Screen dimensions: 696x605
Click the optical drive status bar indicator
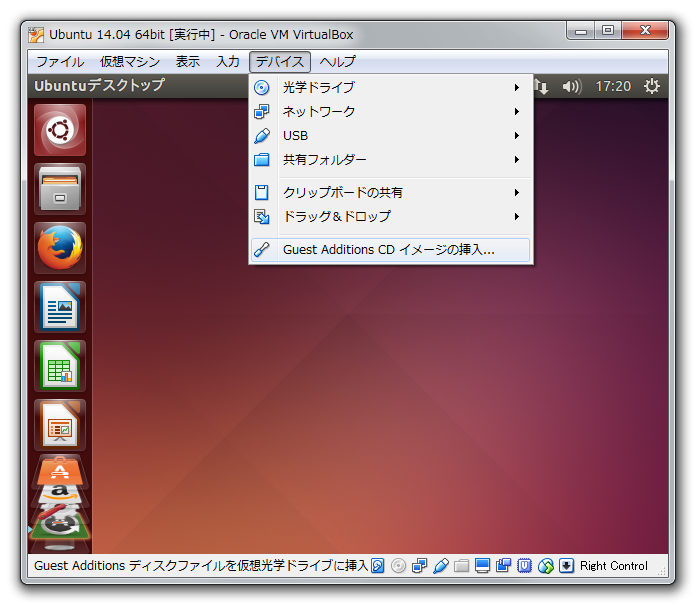(399, 565)
